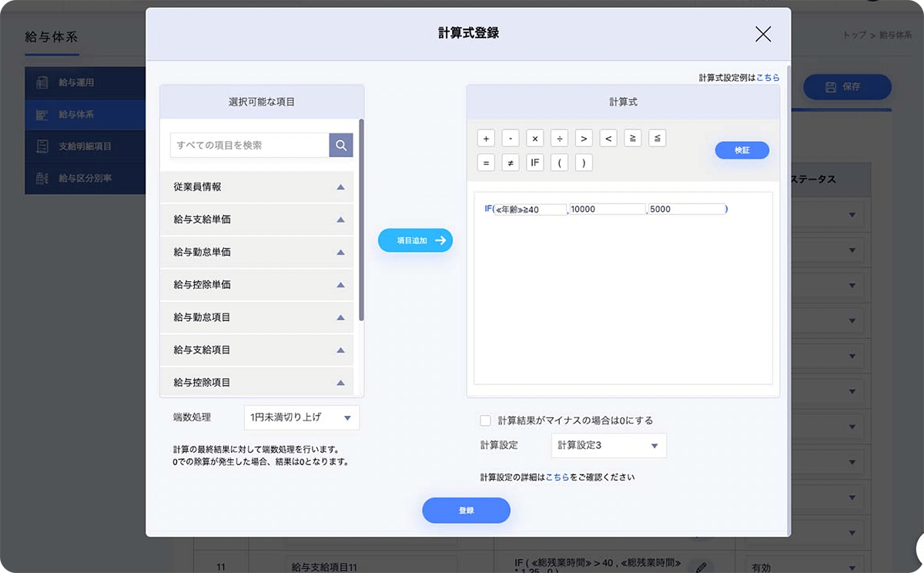Insert the greater-than operator
Image resolution: width=924 pixels, height=573 pixels.
[x=584, y=139]
